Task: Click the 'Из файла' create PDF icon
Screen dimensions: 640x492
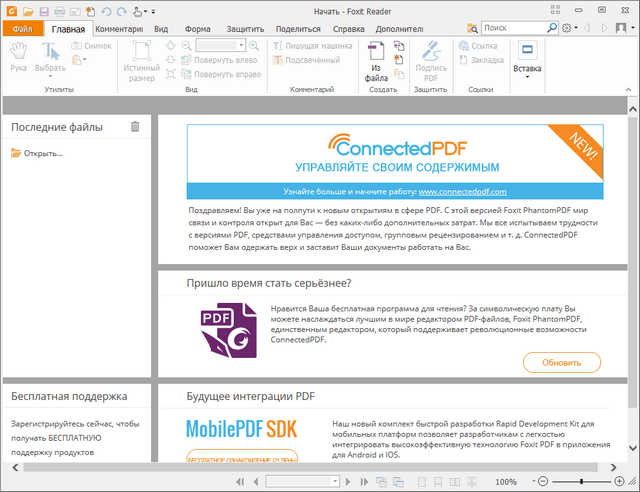Action: point(376,58)
